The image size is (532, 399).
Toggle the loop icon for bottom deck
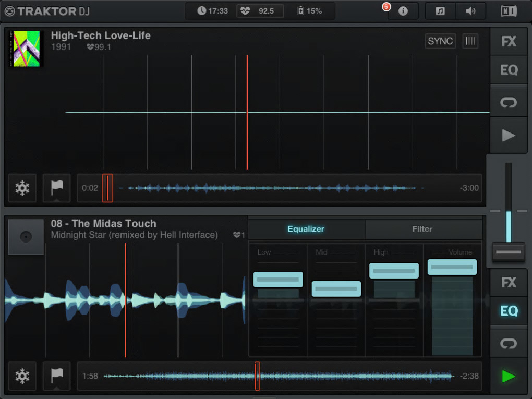tap(509, 343)
